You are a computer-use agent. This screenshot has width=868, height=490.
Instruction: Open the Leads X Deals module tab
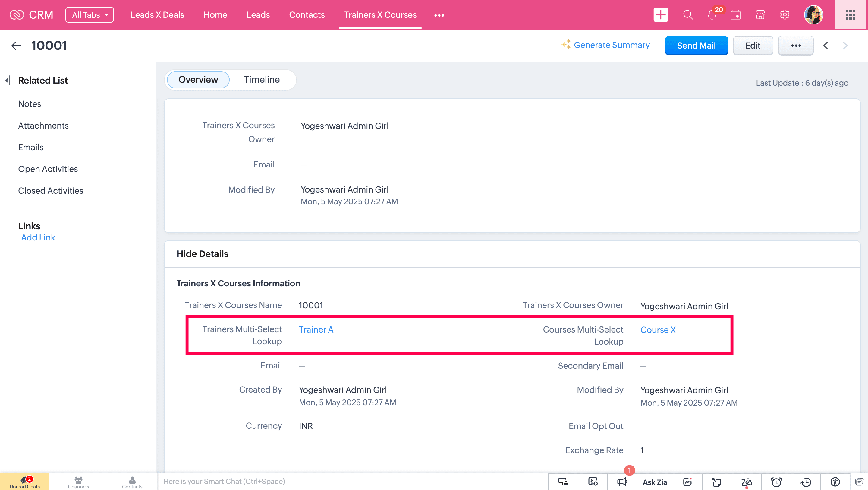[157, 15]
